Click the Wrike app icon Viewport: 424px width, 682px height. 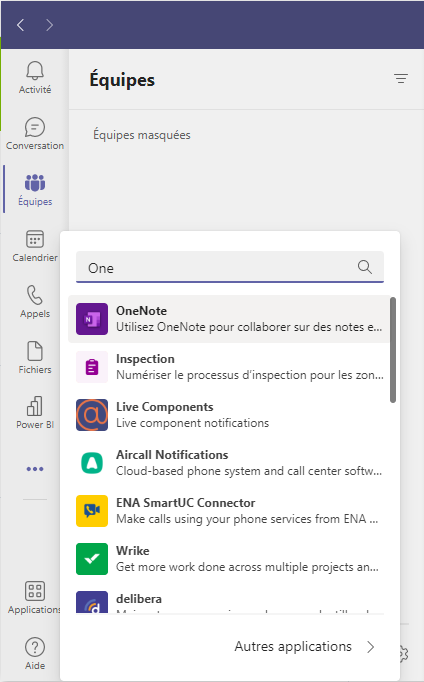point(92,559)
